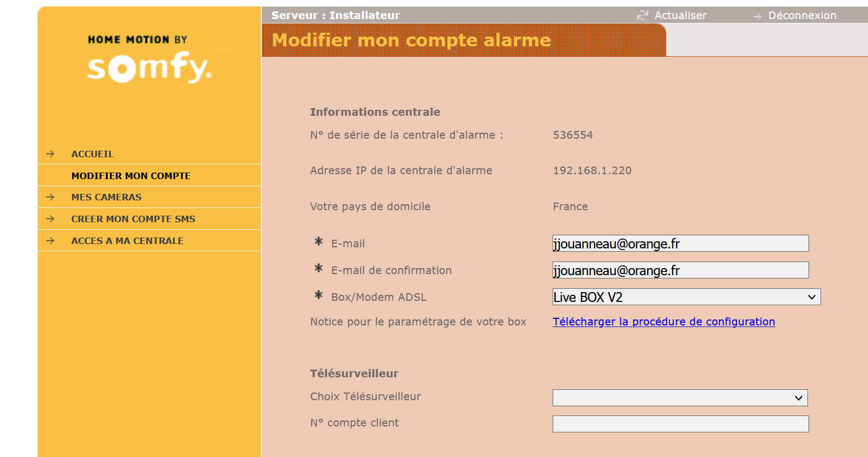
Task: Open the Box/Modem ADSL dropdown
Action: click(686, 297)
